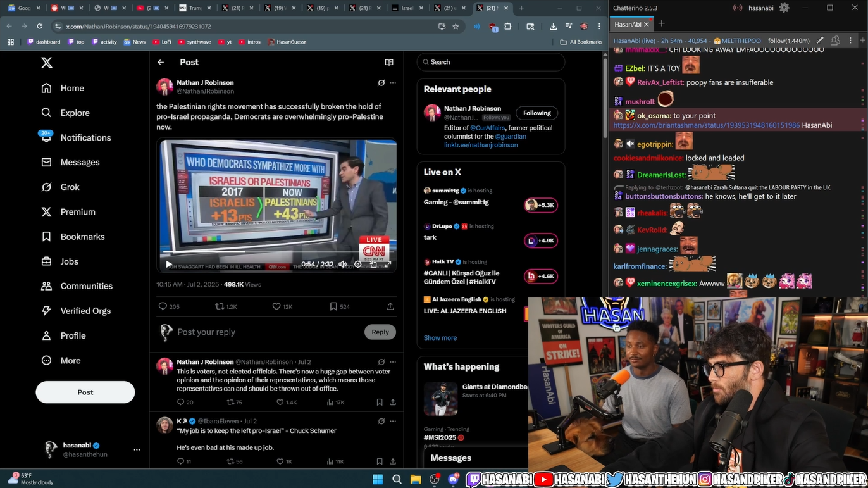
Task: Open Chrome downloads icon
Action: point(553,27)
